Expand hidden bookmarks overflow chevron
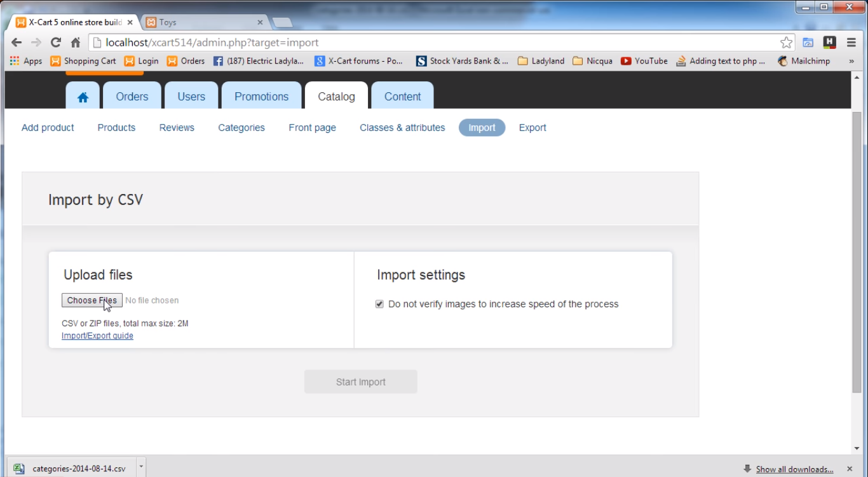This screenshot has height=477, width=868. coord(851,61)
